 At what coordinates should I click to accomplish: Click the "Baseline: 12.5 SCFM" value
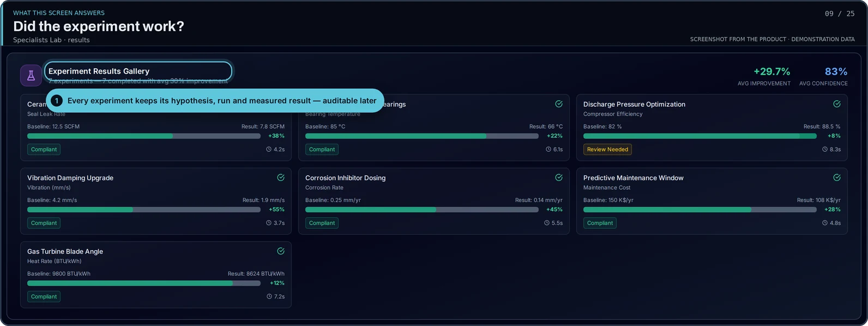53,126
